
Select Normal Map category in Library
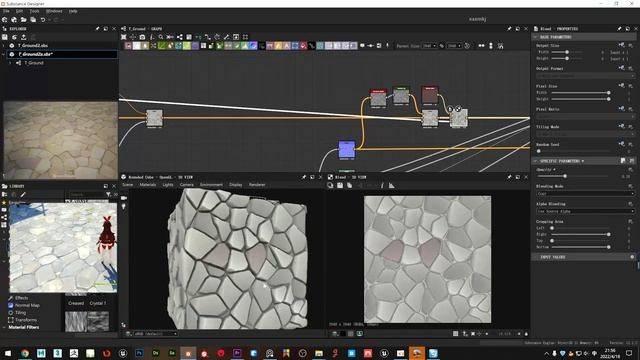[27, 305]
